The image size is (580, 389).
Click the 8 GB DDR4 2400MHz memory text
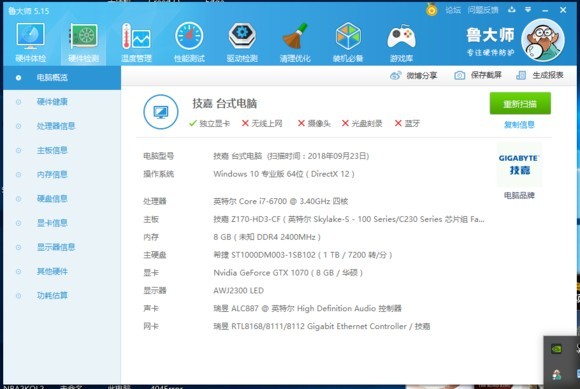267,237
